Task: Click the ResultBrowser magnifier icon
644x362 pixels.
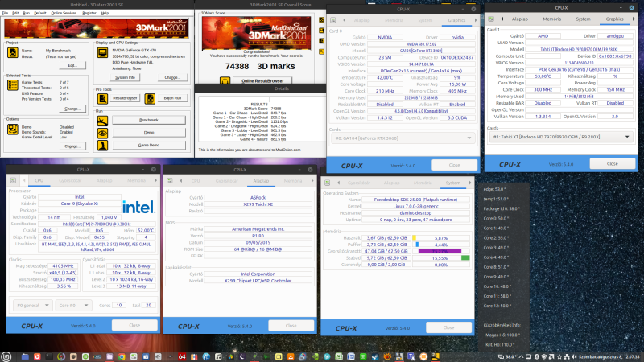Action: [102, 98]
